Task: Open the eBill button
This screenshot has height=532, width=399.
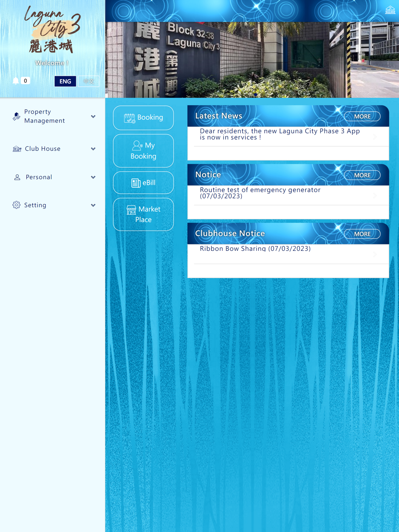Action: tap(143, 183)
